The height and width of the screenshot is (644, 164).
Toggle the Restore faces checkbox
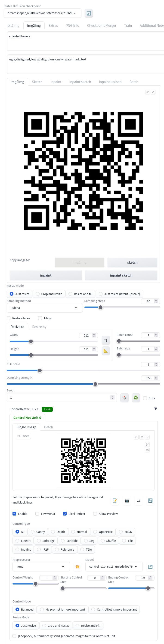[x=9, y=318]
